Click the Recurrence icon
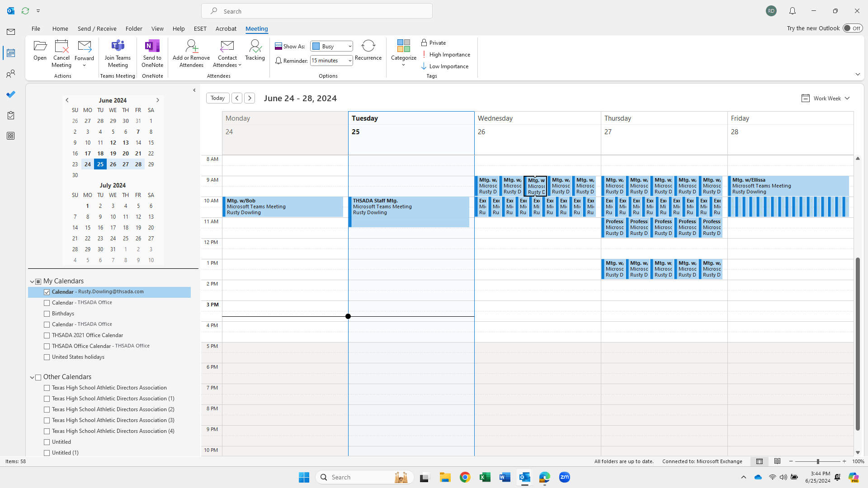868x488 pixels. 368,47
